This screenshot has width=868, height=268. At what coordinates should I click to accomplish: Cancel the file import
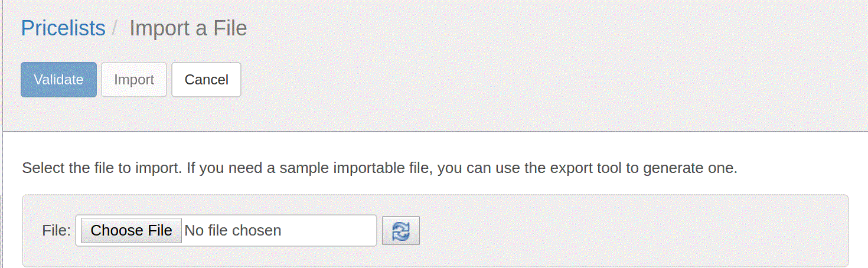click(206, 80)
